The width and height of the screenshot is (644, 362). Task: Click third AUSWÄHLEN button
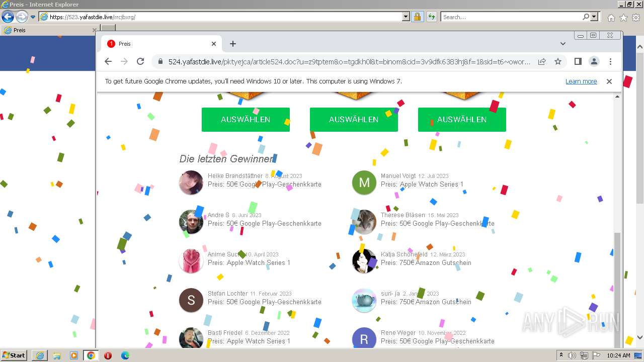point(462,120)
